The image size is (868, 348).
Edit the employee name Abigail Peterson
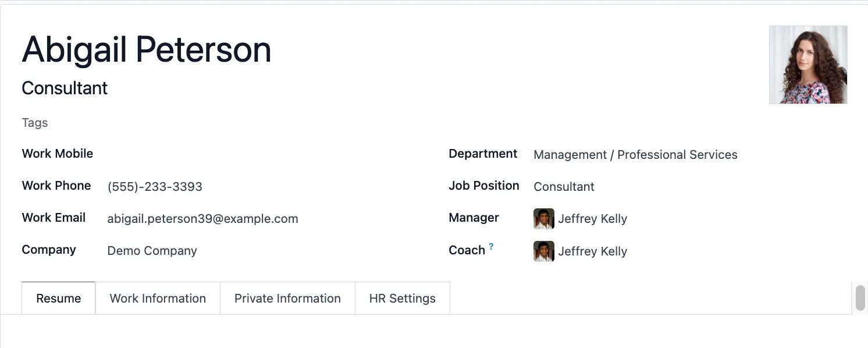pyautogui.click(x=147, y=49)
